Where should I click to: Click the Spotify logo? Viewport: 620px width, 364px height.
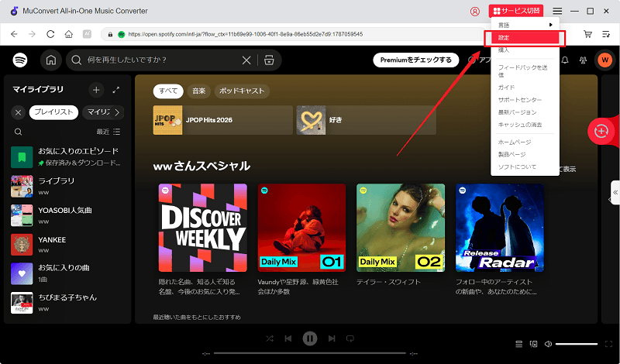20,60
